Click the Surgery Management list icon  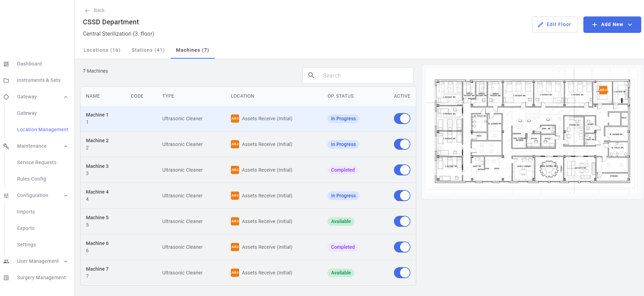(6, 278)
